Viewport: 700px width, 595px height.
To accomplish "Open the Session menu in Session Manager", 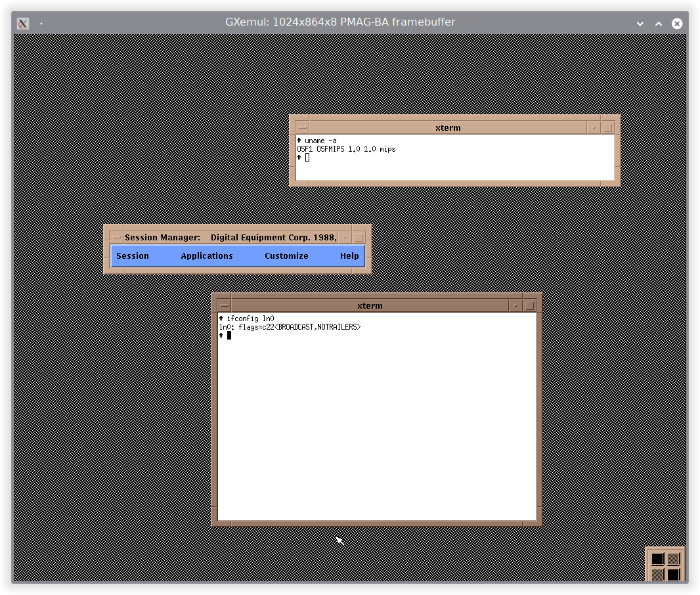I will point(133,255).
